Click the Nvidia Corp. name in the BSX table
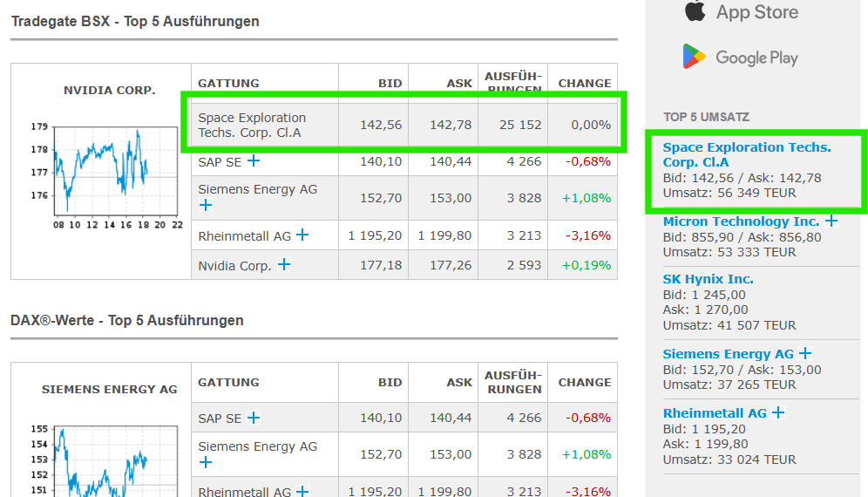 [x=234, y=266]
